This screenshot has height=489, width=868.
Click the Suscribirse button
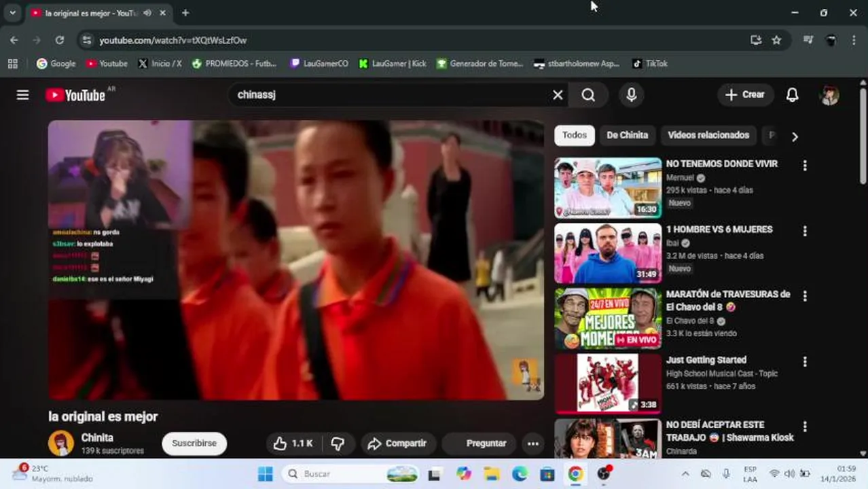pos(194,443)
